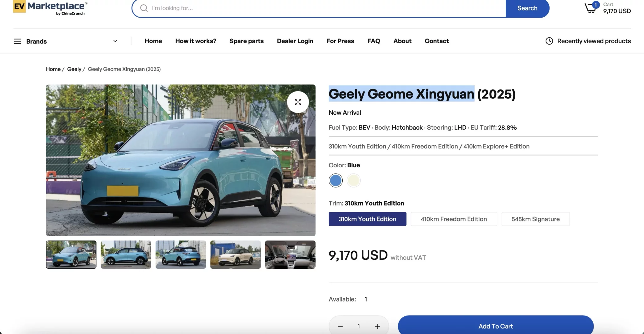
Task: Click the shopping cart icon
Action: (x=590, y=8)
